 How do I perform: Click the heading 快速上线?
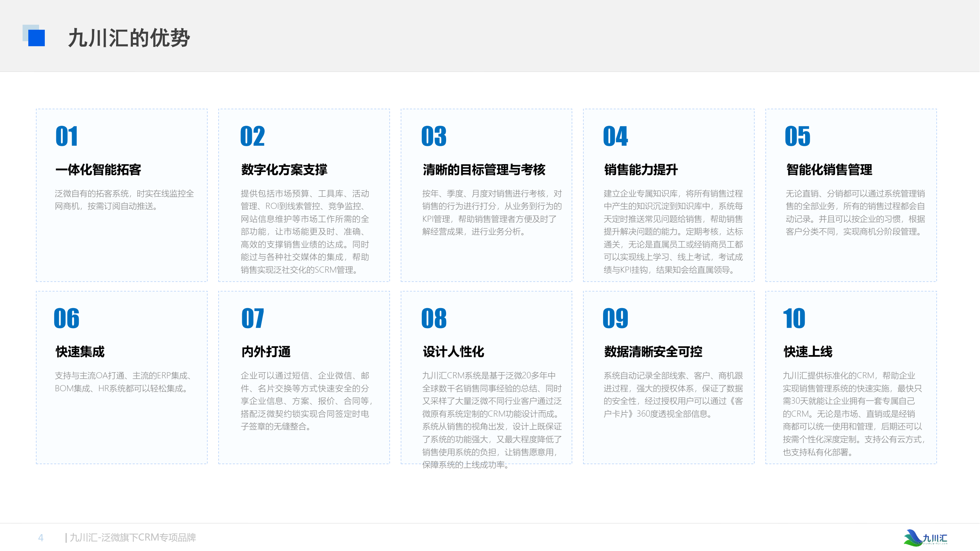click(x=808, y=352)
